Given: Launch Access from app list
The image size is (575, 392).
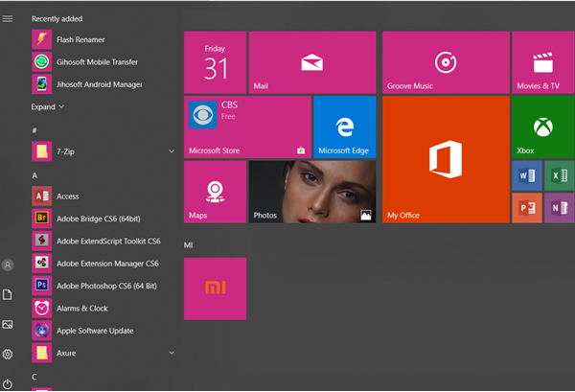Looking at the screenshot, I should coord(103,196).
